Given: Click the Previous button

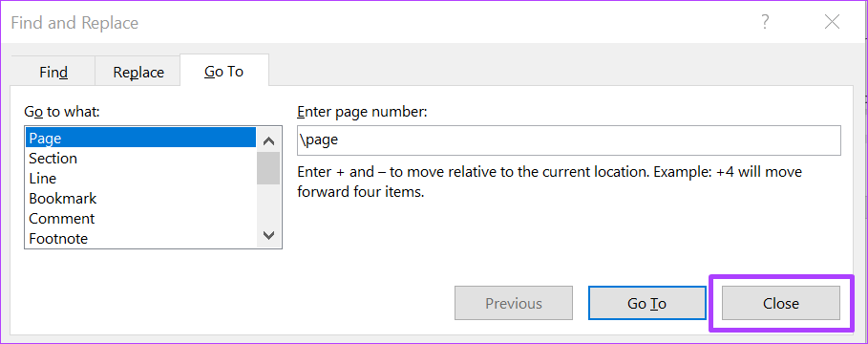Looking at the screenshot, I should pyautogui.click(x=513, y=303).
